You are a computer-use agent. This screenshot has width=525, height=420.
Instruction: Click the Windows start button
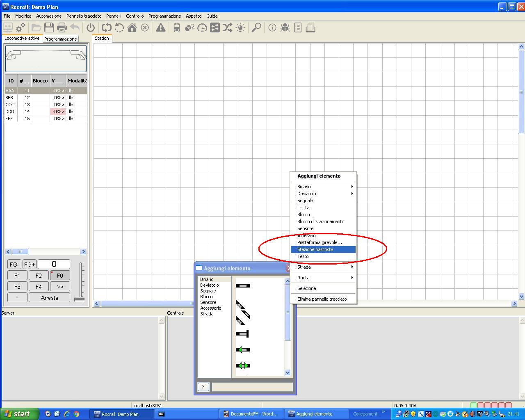tap(20, 414)
